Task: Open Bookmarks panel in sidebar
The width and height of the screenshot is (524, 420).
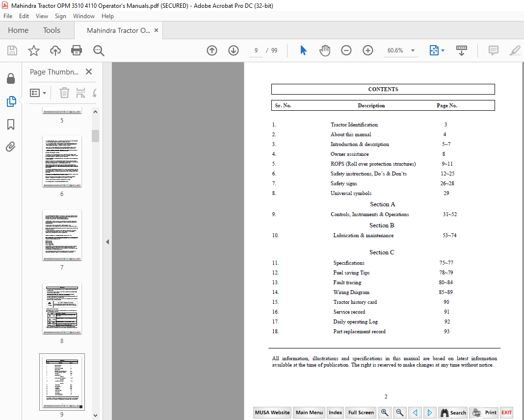Action: coord(11,124)
